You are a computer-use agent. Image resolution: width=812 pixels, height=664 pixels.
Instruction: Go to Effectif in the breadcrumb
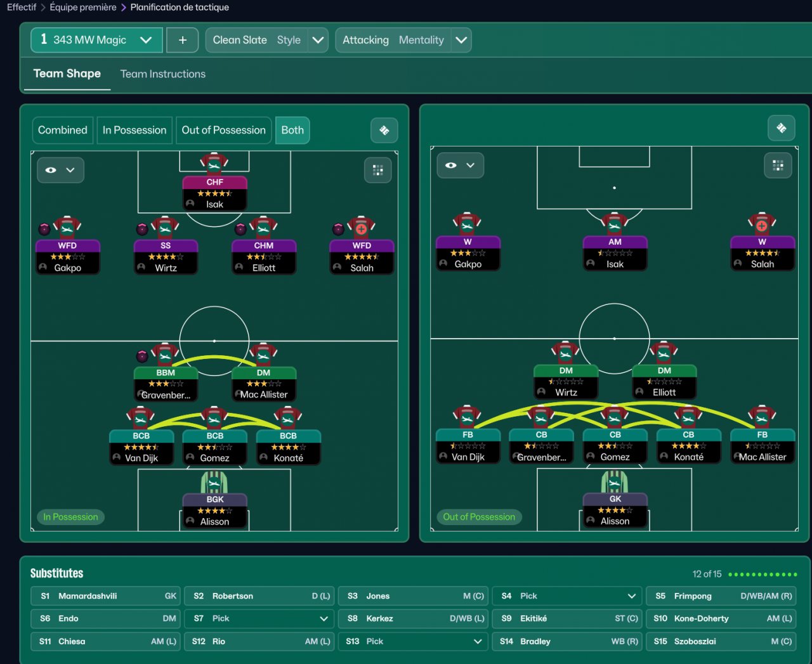[22, 8]
